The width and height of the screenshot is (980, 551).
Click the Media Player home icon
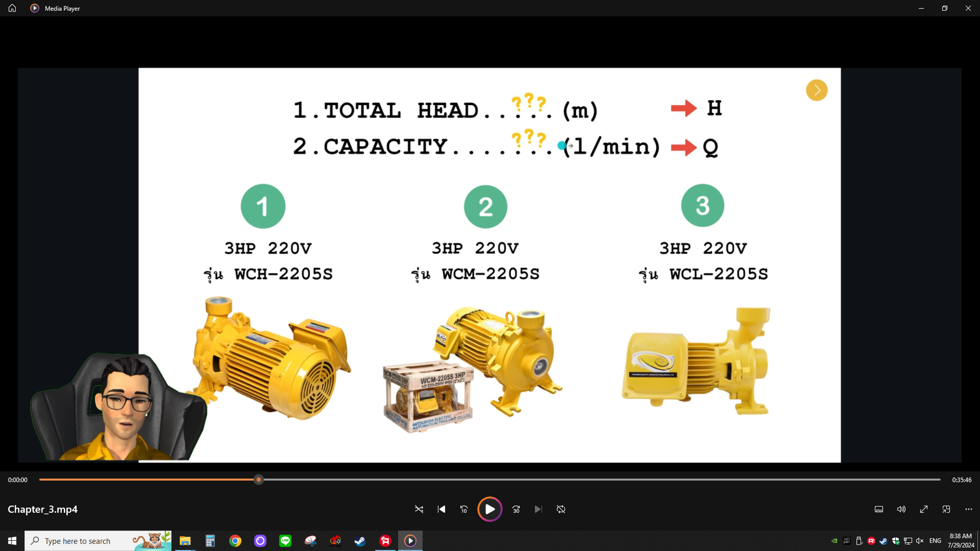[12, 8]
